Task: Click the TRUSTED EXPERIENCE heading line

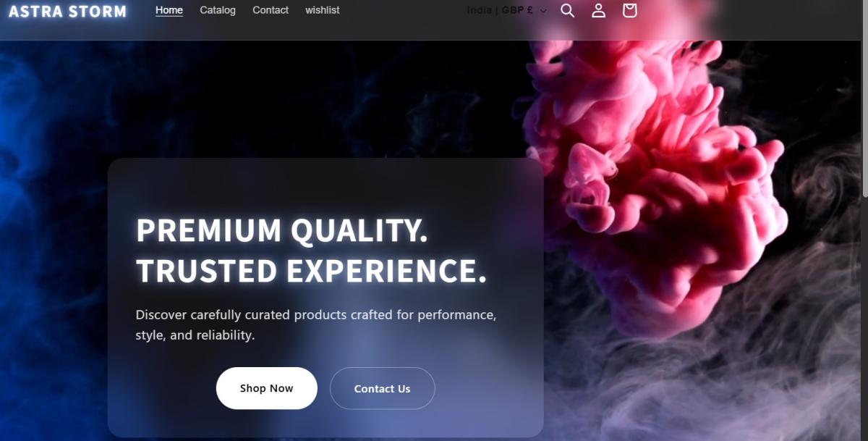Action: [x=311, y=270]
